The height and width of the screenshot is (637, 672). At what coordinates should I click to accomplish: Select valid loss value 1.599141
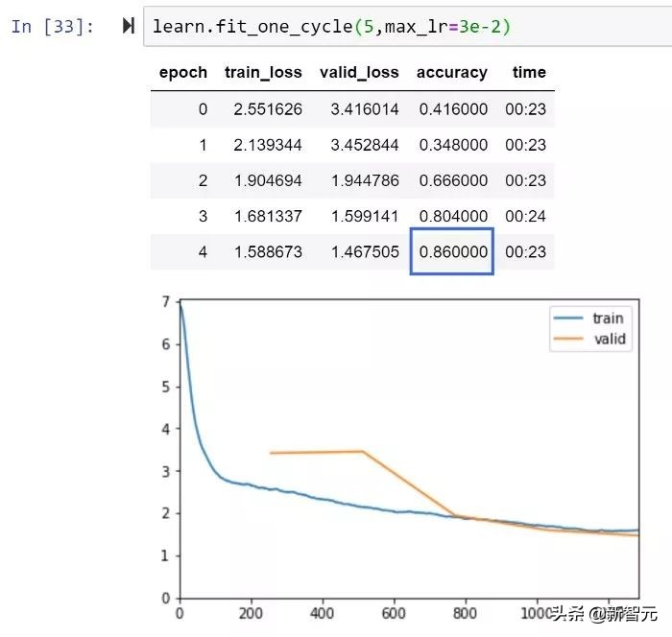coord(365,216)
